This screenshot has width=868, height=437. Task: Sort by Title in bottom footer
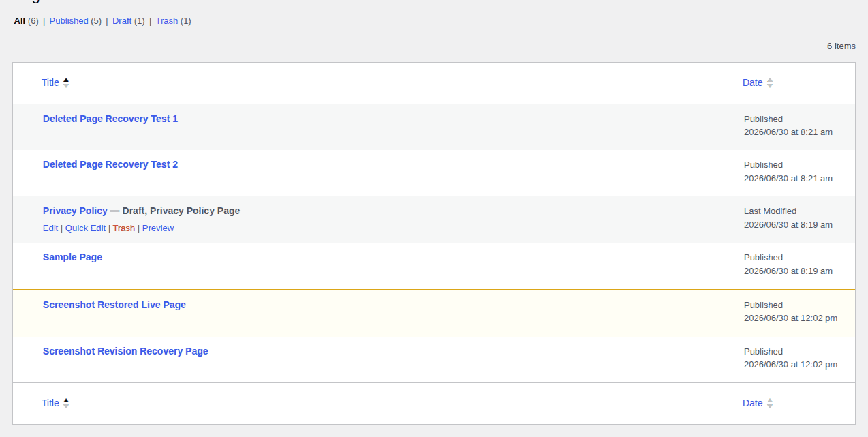coord(50,403)
